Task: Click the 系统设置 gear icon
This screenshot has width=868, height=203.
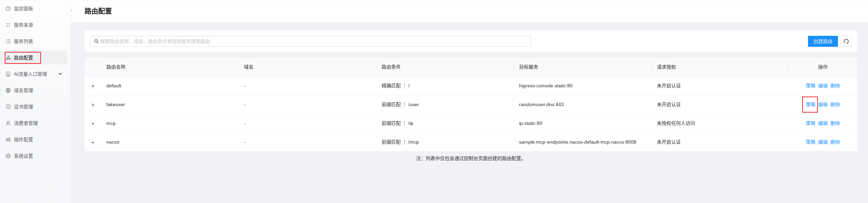Action: [8, 156]
